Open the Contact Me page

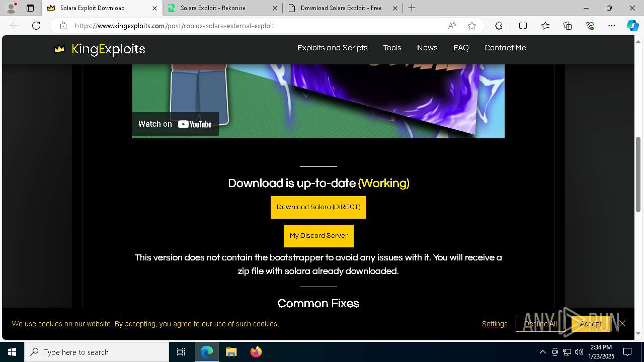pyautogui.click(x=505, y=48)
